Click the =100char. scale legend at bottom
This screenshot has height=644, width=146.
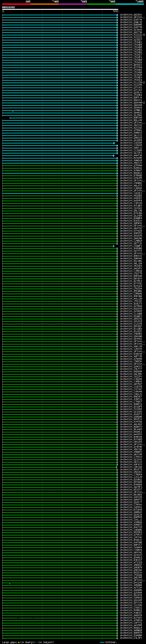click(x=109, y=642)
